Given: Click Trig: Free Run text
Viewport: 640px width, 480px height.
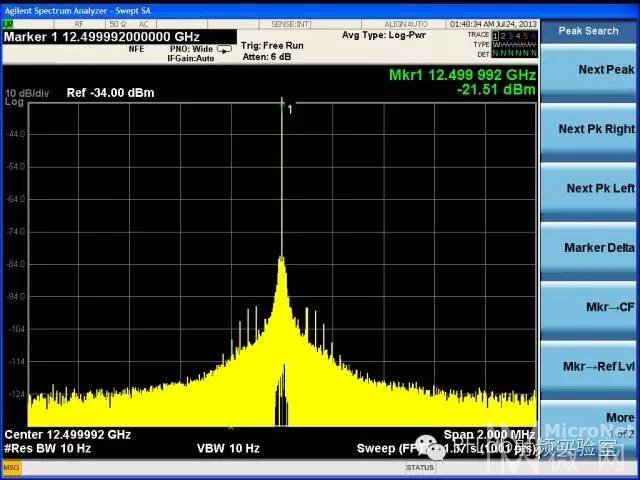Looking at the screenshot, I should coord(272,46).
